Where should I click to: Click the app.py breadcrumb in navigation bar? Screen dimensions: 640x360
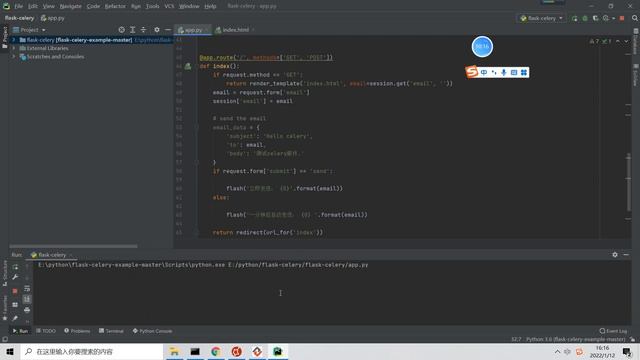[53, 18]
